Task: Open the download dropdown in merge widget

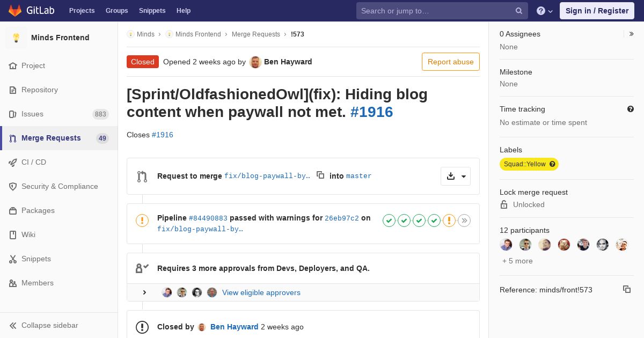Action: (x=456, y=176)
